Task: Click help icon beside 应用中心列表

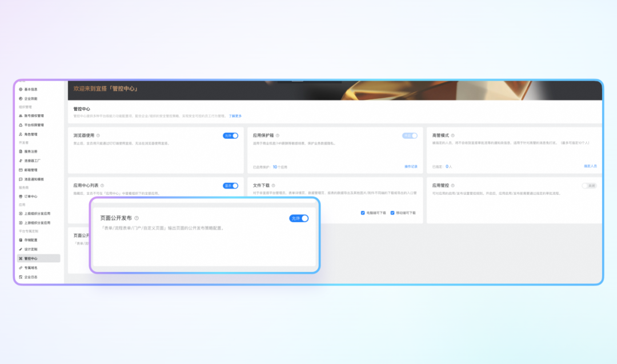Action: [x=102, y=186]
